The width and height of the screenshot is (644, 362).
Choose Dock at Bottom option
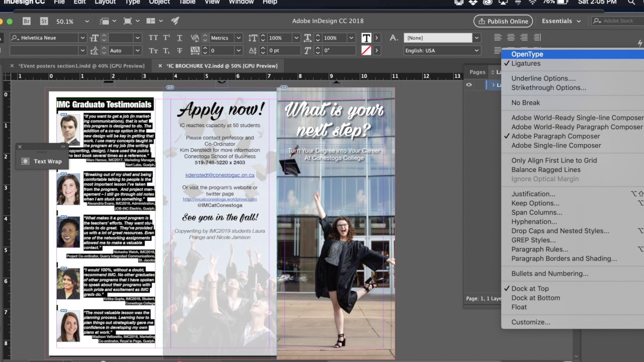(535, 298)
